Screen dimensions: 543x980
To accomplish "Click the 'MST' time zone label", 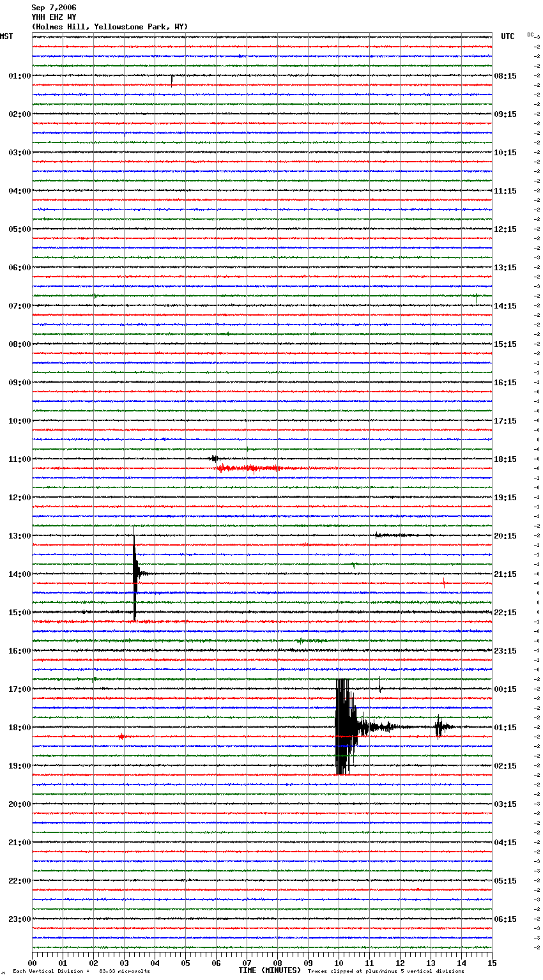I will (x=6, y=36).
